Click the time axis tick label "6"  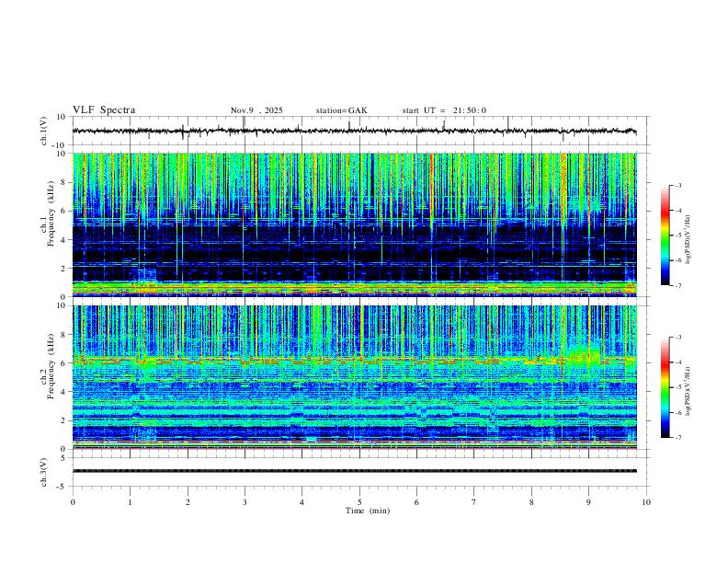coord(416,502)
